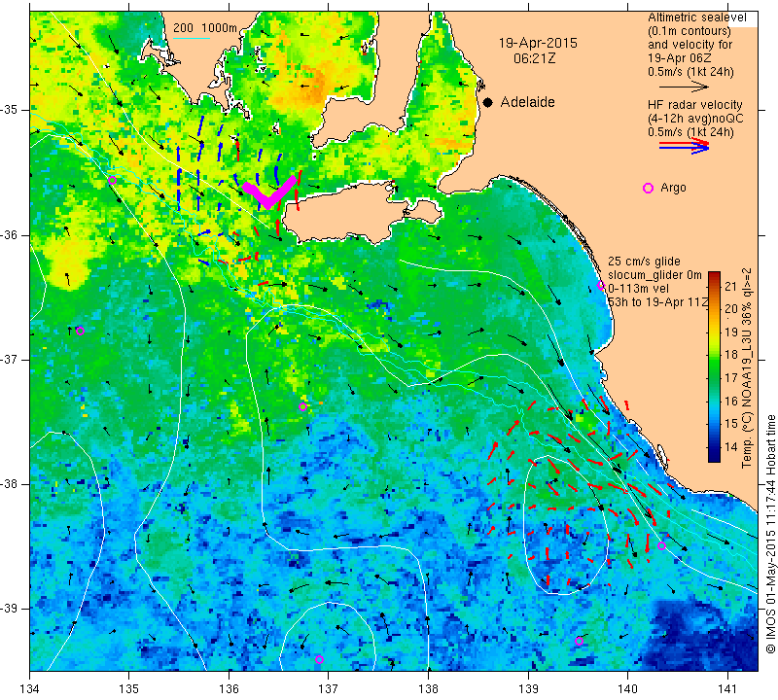The width and height of the screenshot is (778, 700).
Task: Click the 'Altimetric sealevel' legend text
Action: click(x=697, y=17)
